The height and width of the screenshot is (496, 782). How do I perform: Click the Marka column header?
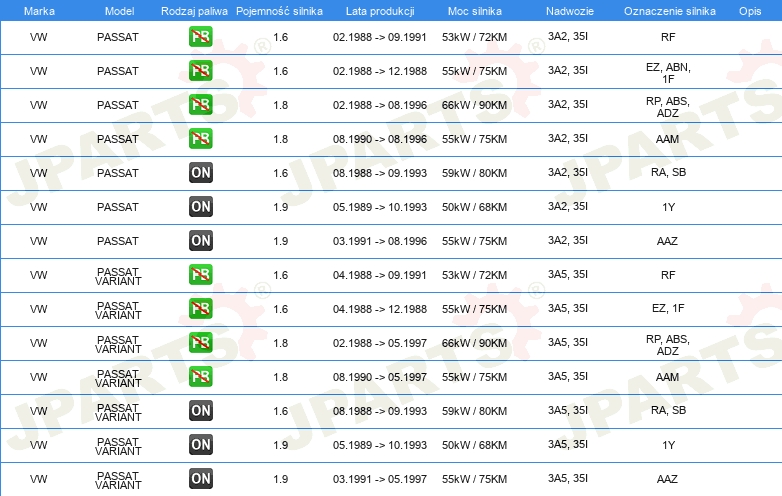pos(39,11)
